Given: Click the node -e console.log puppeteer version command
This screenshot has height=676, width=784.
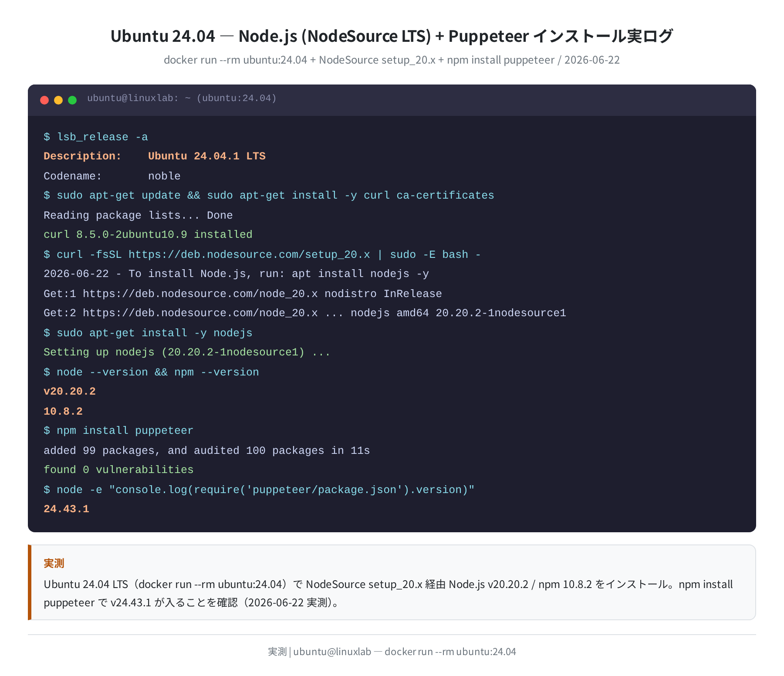Looking at the screenshot, I should click(x=259, y=490).
